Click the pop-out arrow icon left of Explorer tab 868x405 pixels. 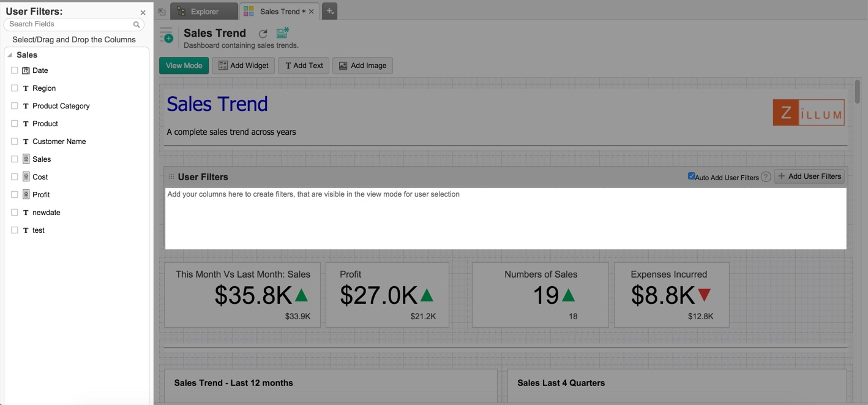click(162, 12)
